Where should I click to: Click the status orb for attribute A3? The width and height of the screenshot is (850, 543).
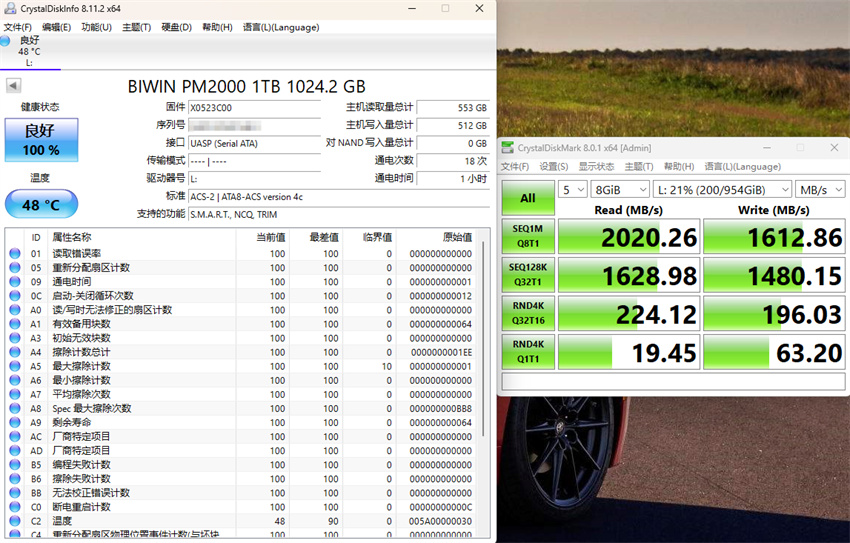tap(15, 338)
